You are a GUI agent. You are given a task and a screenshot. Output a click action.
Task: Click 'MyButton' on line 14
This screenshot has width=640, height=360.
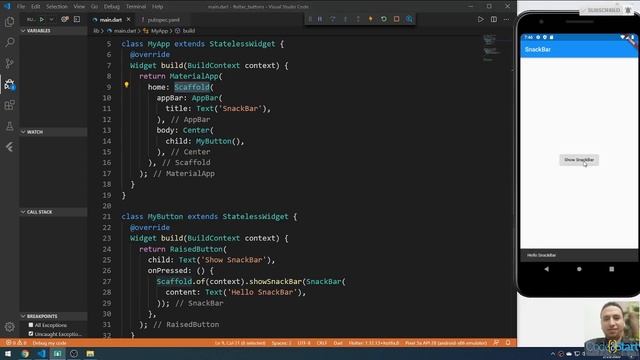point(213,141)
